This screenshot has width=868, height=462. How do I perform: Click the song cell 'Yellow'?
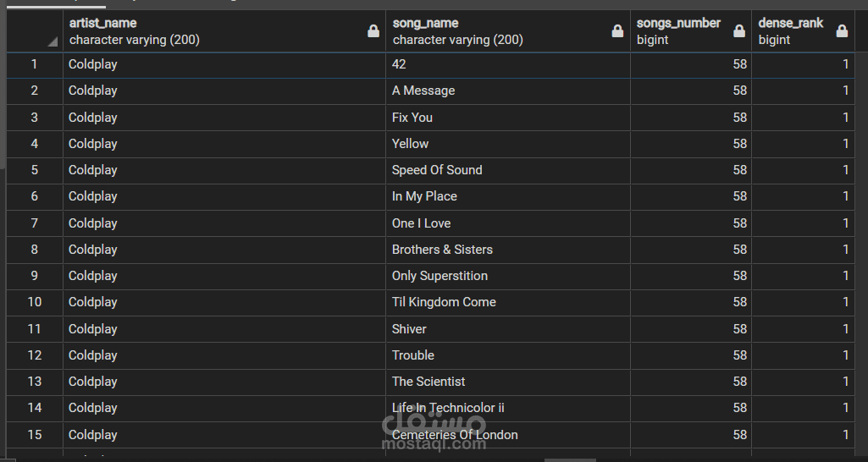[507, 144]
